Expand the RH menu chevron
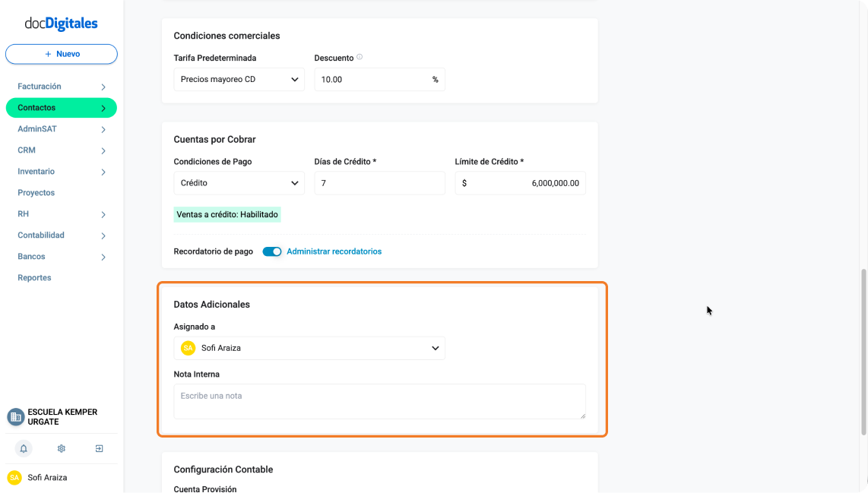The width and height of the screenshot is (868, 493). coord(103,215)
